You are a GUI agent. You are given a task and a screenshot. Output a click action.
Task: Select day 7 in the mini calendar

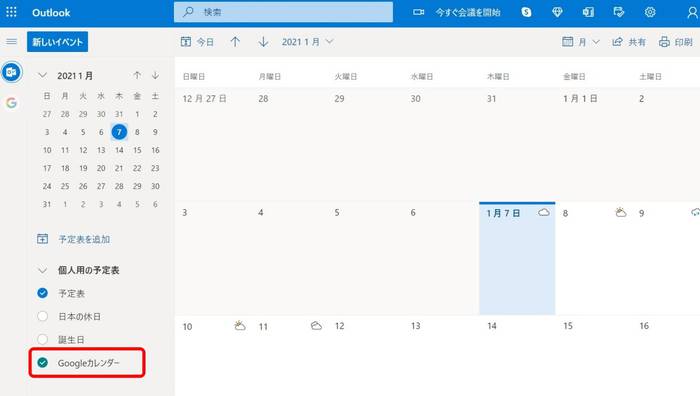point(119,132)
